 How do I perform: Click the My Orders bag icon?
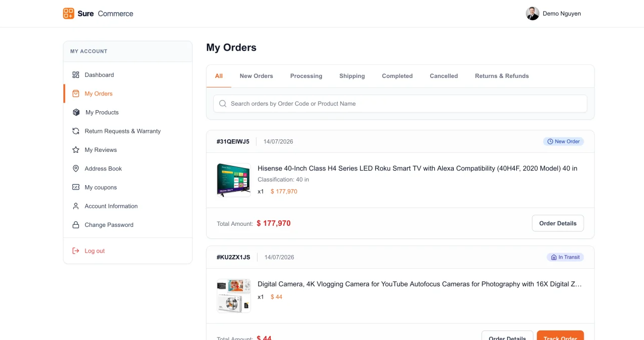point(76,94)
